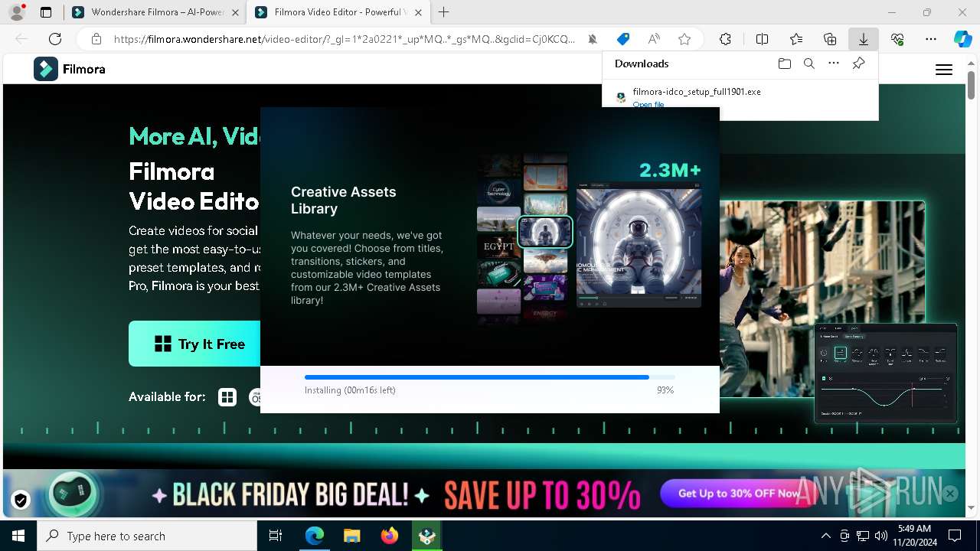The height and width of the screenshot is (551, 980).
Task: Show hidden system tray icons
Action: coord(825,536)
